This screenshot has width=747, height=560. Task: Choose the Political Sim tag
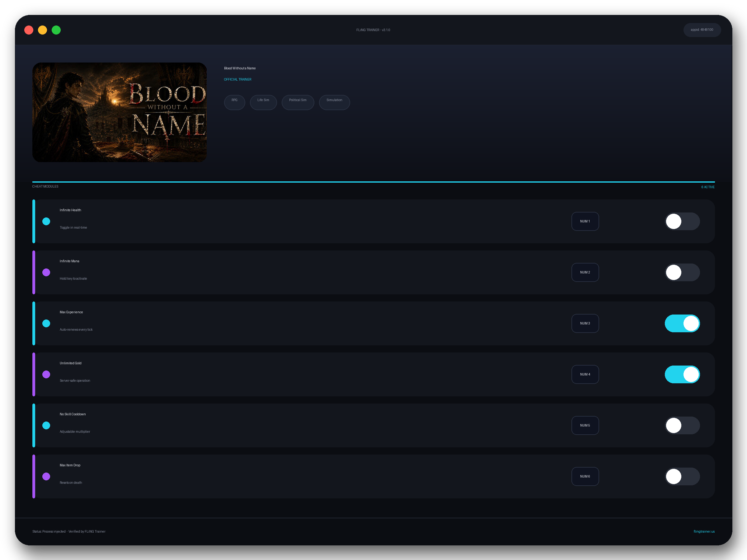click(298, 102)
